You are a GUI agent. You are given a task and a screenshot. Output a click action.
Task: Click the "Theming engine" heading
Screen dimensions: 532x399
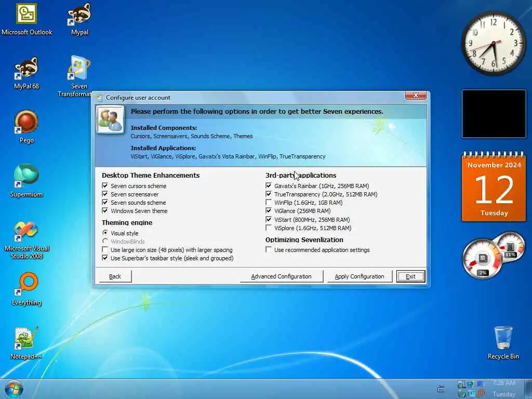[x=127, y=222]
